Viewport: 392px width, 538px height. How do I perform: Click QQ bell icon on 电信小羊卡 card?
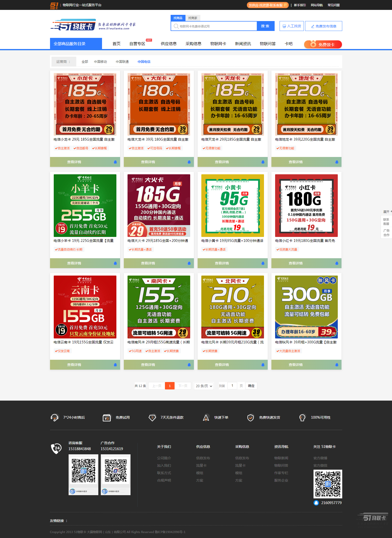click(x=115, y=263)
